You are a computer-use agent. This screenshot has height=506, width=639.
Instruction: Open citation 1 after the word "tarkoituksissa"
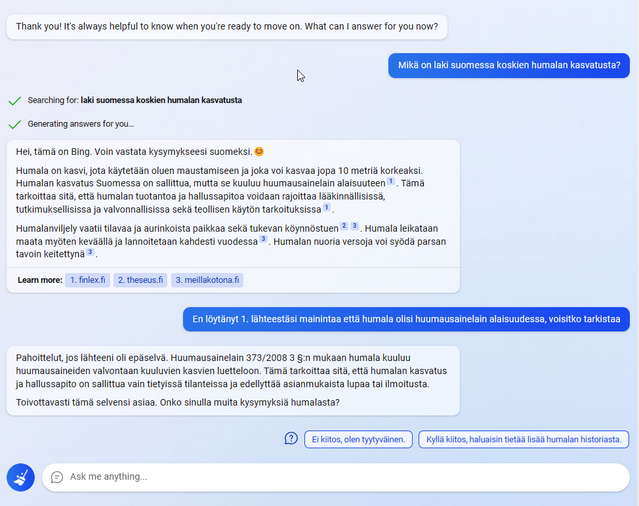pyautogui.click(x=327, y=208)
